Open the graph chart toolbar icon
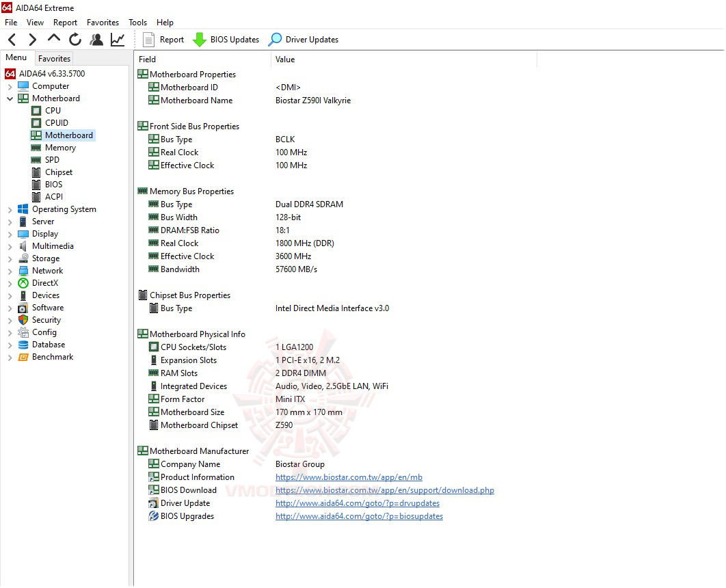 [x=118, y=40]
